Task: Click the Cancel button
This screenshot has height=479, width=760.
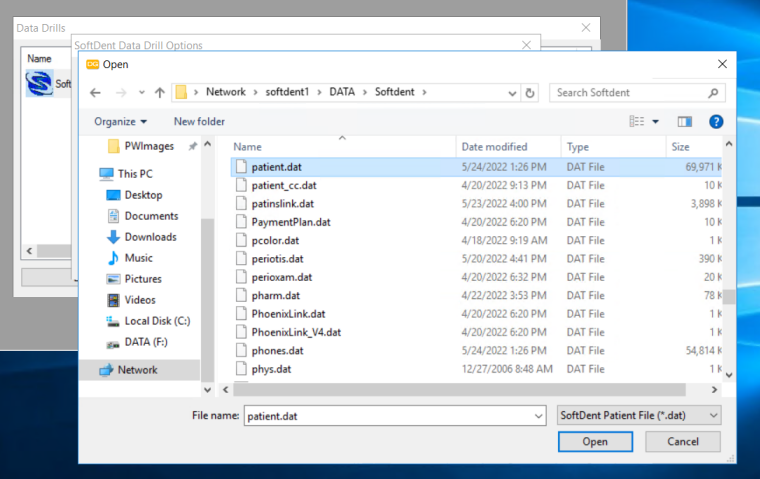Action: click(x=682, y=442)
